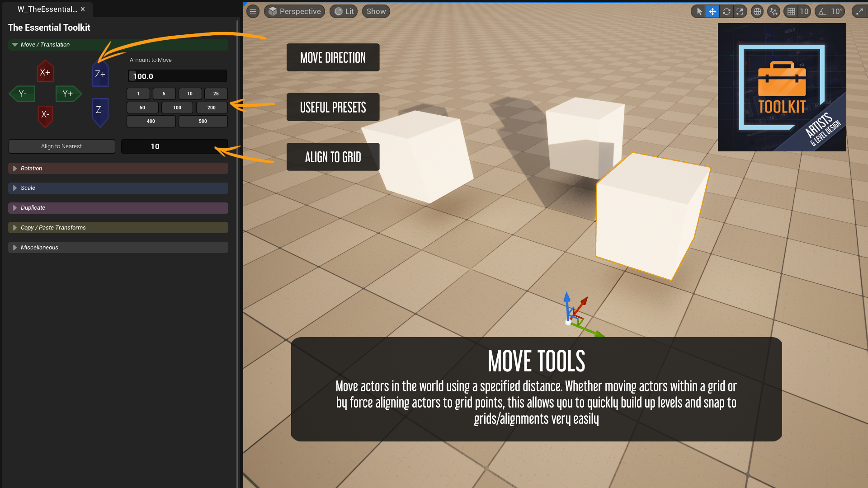
Task: Activate the Translate gizmo icon
Action: point(712,11)
